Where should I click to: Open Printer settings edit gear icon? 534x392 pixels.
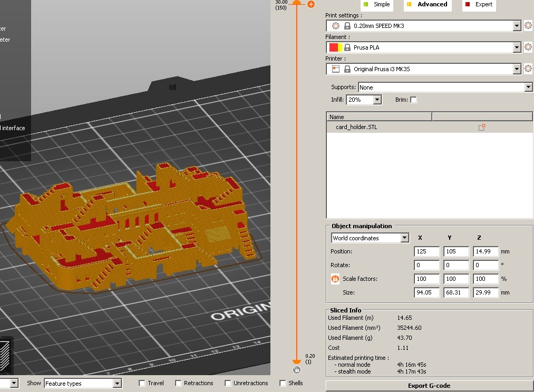coord(528,69)
